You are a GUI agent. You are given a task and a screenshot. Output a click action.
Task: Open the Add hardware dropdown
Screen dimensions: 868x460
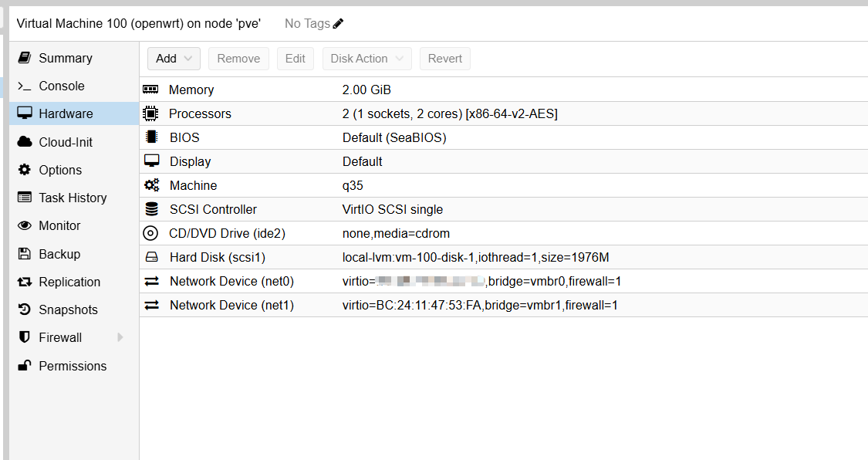174,59
